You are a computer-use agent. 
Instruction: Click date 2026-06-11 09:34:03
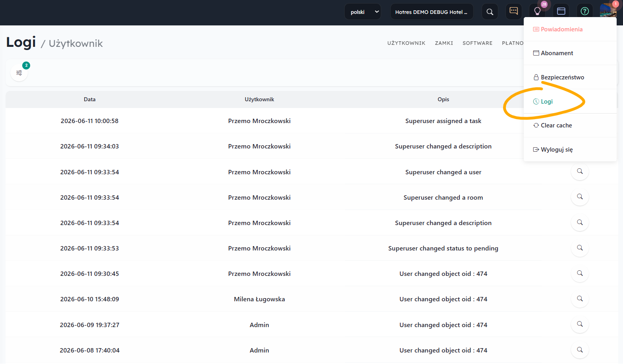pyautogui.click(x=89, y=146)
